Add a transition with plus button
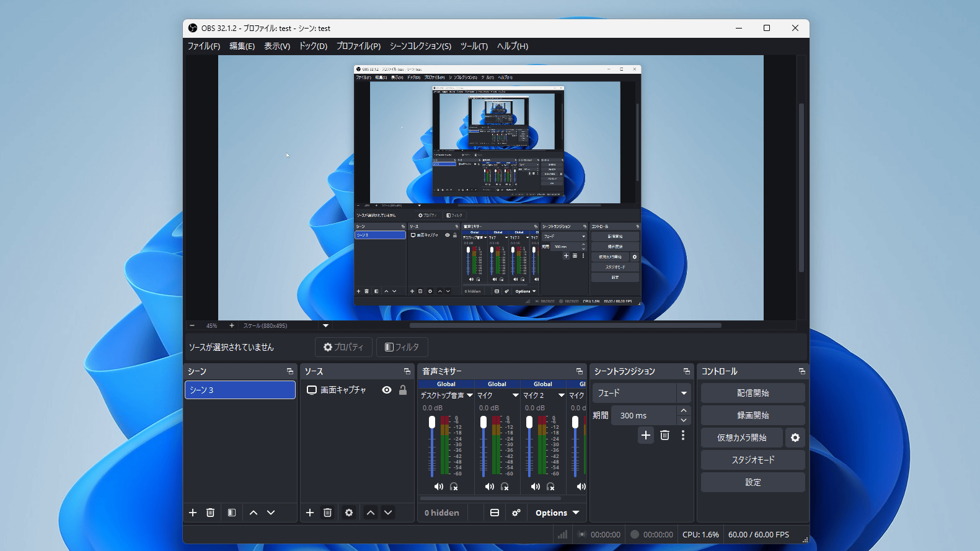The width and height of the screenshot is (980, 551). (646, 435)
